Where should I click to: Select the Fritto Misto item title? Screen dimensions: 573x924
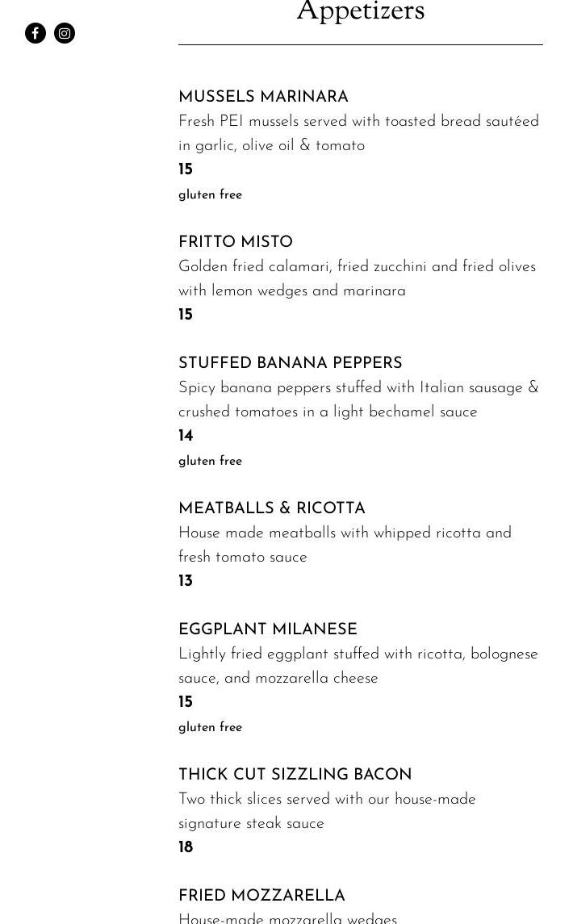pos(236,243)
